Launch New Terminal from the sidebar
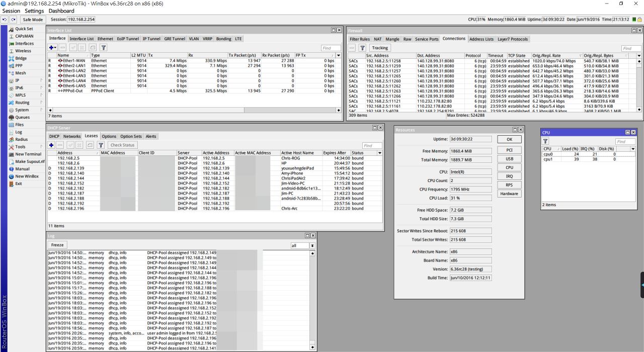Screen dimensions: 644x352 click(28, 154)
